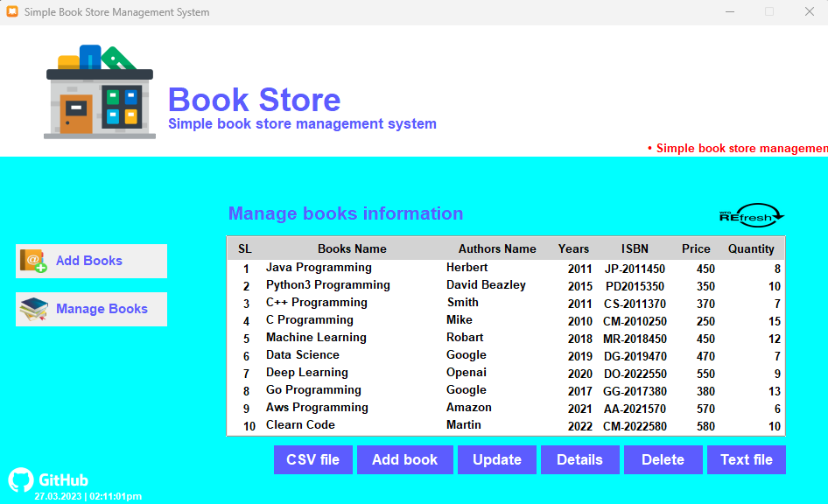Screen dimensions: 828x504
Task: Click ISBN PD2015350 cell
Action: tap(635, 287)
